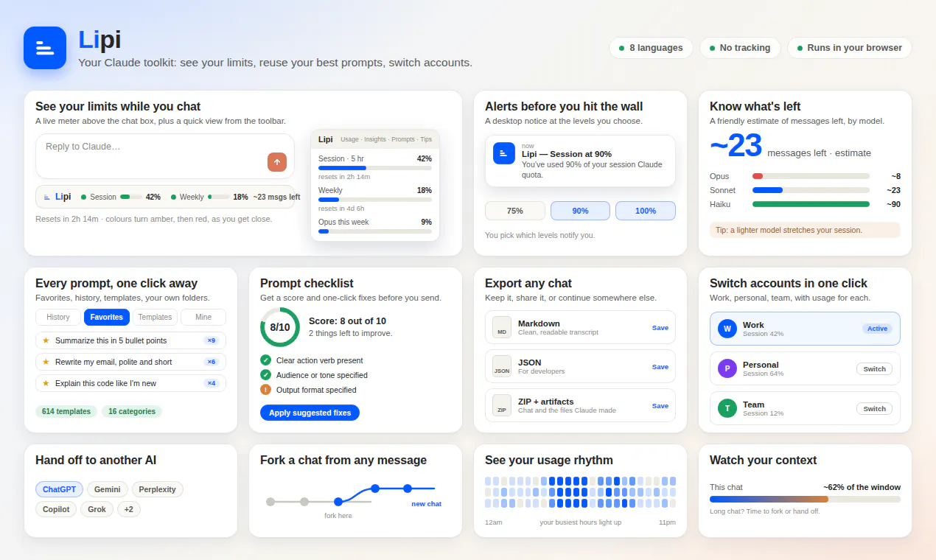The width and height of the screenshot is (936, 560).
Task: Open the Usage tab in Lipi popup
Action: pyautogui.click(x=349, y=139)
